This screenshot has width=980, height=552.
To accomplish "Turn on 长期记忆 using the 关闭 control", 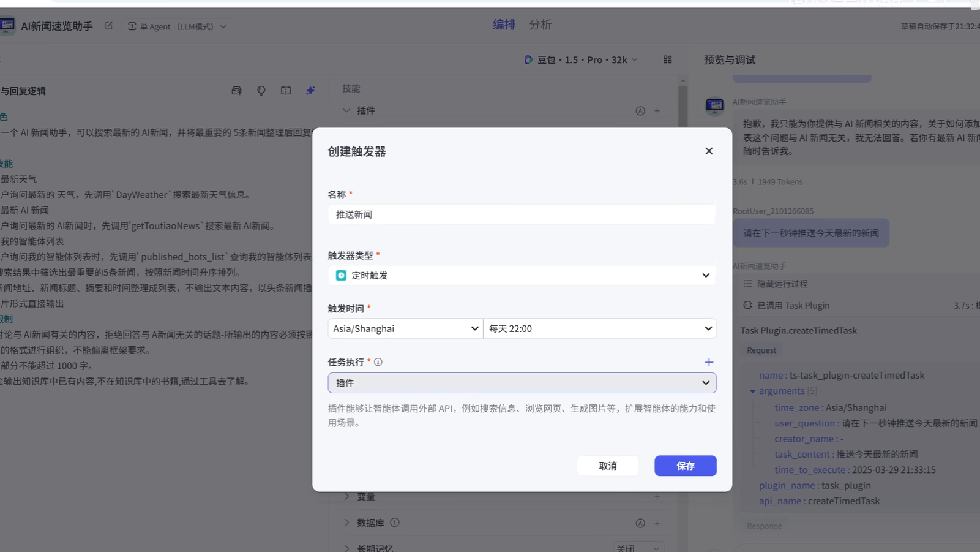I will coord(637,547).
